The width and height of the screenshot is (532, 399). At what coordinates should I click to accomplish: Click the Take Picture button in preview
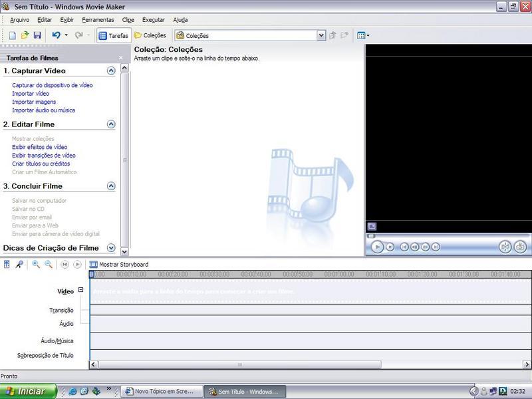pyautogui.click(x=521, y=247)
